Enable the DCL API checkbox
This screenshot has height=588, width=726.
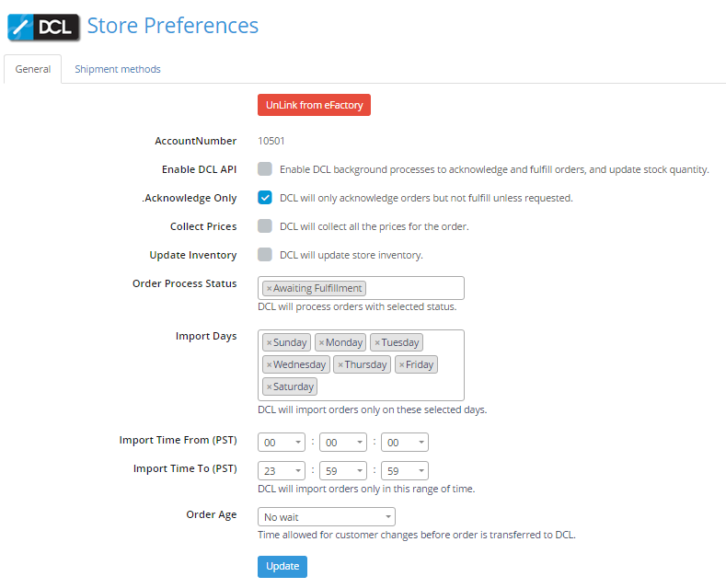click(265, 169)
